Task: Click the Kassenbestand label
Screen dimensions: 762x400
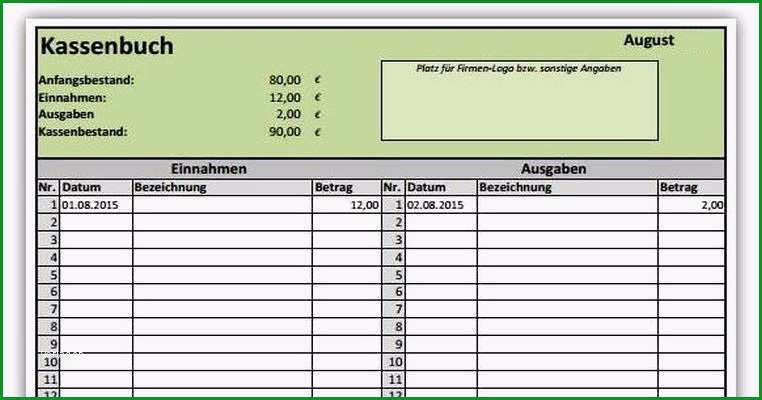Action: pyautogui.click(x=83, y=132)
